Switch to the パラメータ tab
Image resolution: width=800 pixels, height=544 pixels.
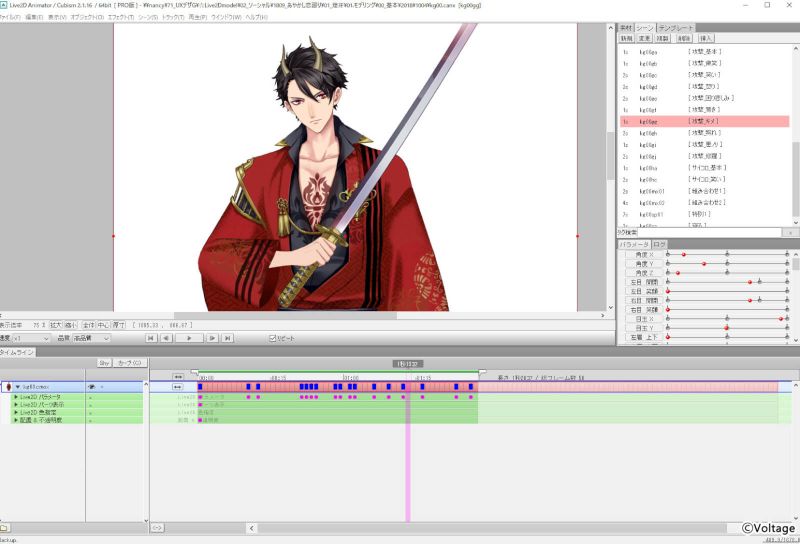point(635,244)
